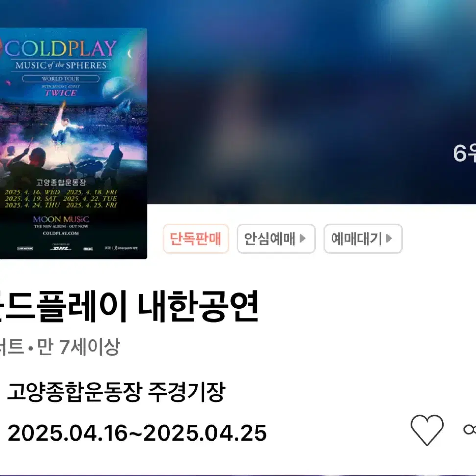Image resolution: width=476 pixels, height=476 pixels.
Task: Click the MBC logo on the poster
Action: [88, 249]
